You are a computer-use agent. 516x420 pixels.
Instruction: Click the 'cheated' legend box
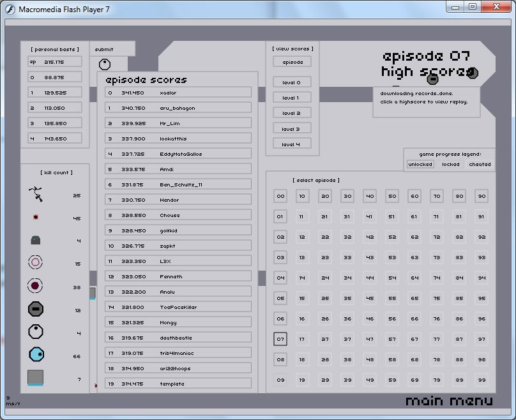[480, 164]
